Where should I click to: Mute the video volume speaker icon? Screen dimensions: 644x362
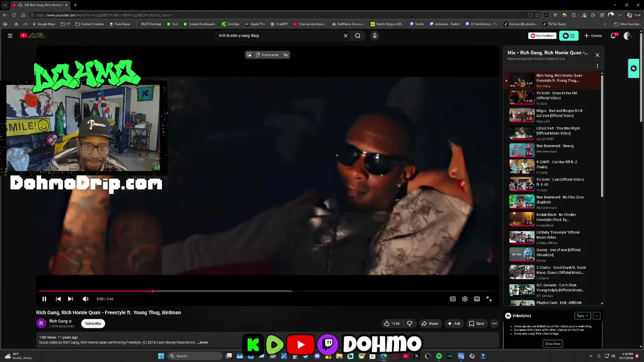pyautogui.click(x=86, y=299)
